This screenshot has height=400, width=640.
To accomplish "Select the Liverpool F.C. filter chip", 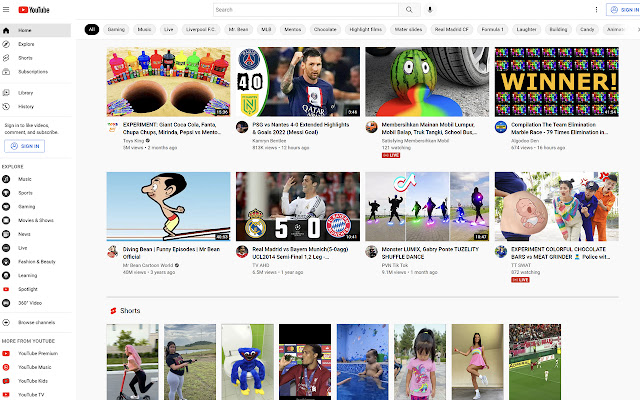I will pos(201,29).
